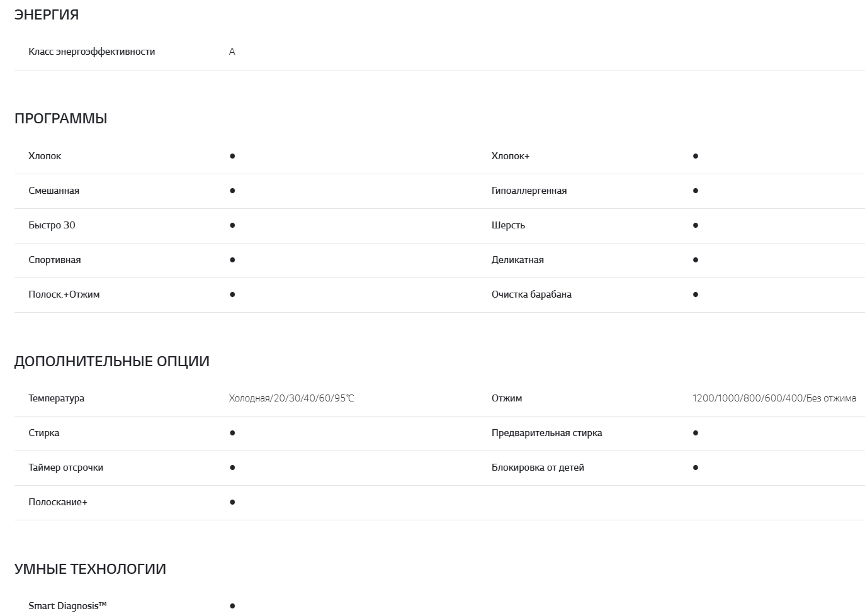Image resolution: width=865 pixels, height=616 pixels.
Task: Click the spin speed values 1200/1000/800
Action: pos(774,398)
